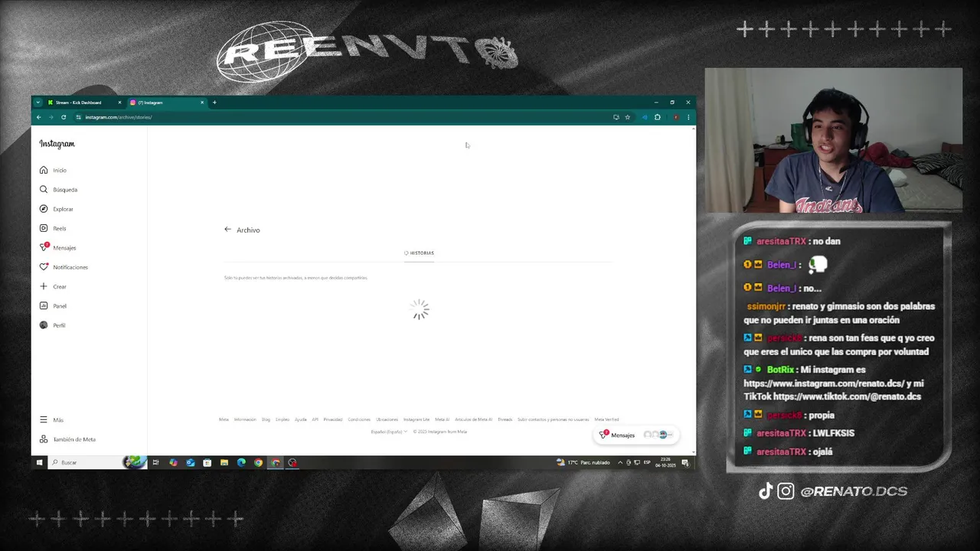
Task: Open the Ayuda footer link
Action: pos(301,419)
